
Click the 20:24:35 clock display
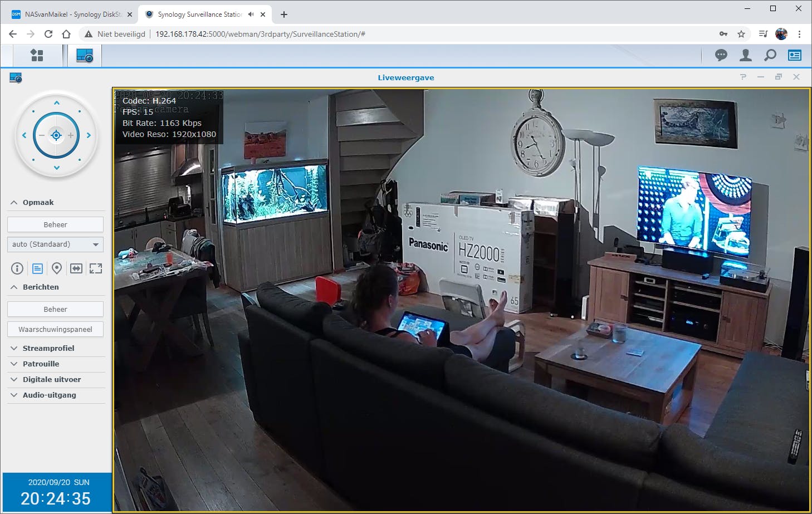(x=56, y=498)
